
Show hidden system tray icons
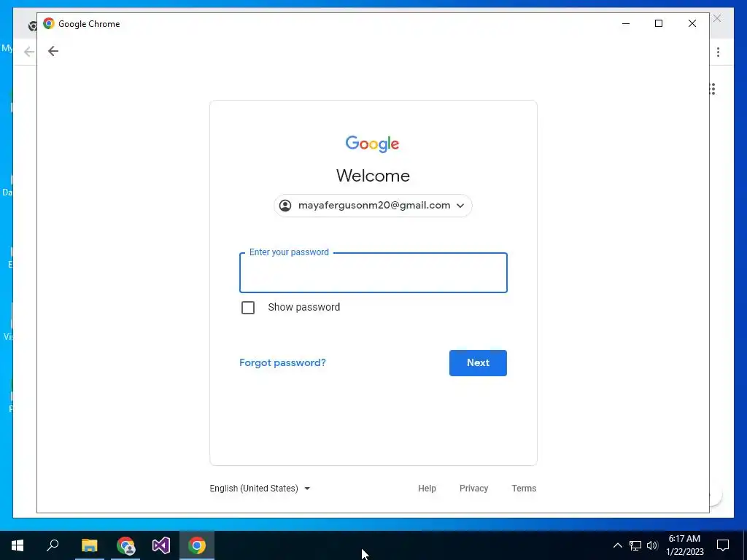coord(617,545)
